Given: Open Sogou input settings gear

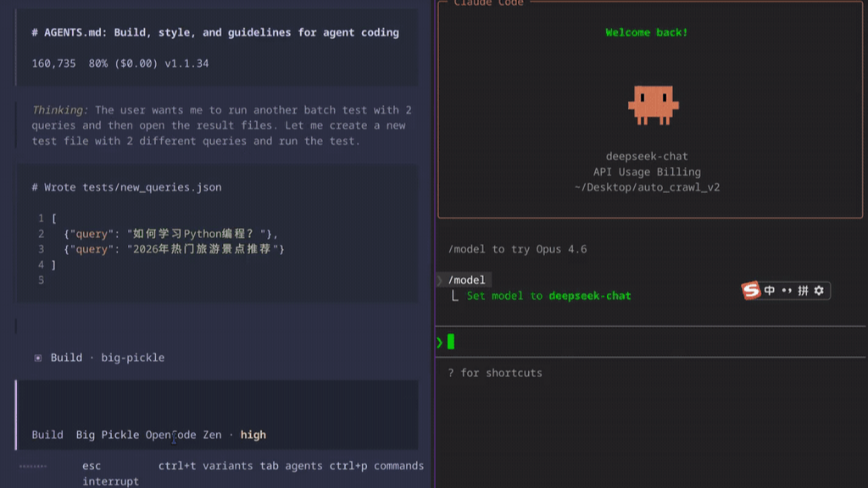Looking at the screenshot, I should [x=820, y=291].
